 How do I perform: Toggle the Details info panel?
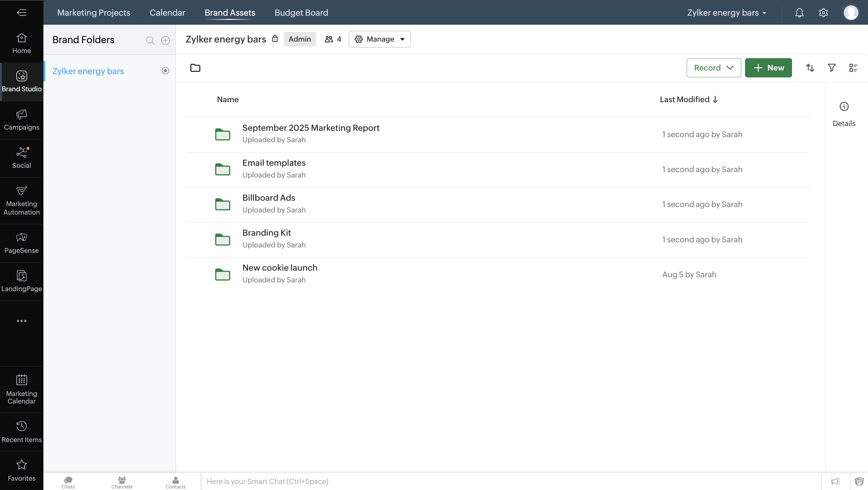844,114
